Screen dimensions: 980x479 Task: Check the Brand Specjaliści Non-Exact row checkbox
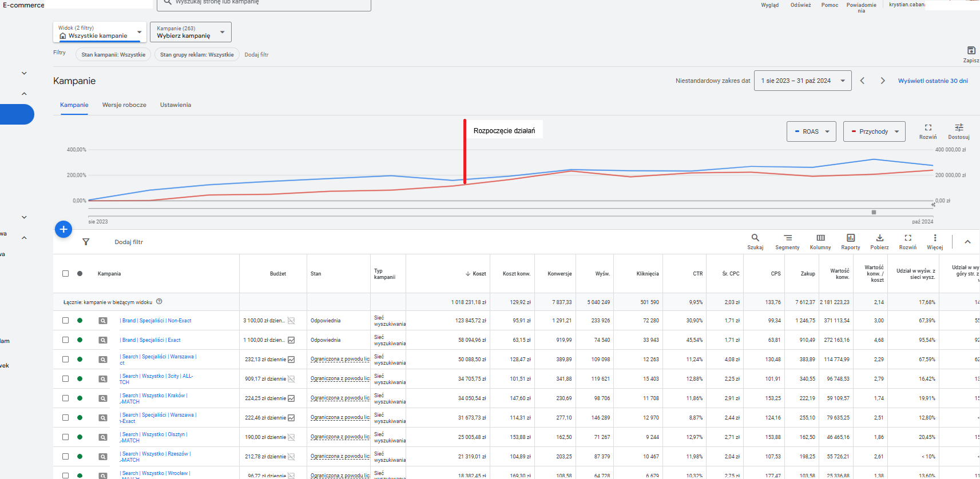pos(65,321)
